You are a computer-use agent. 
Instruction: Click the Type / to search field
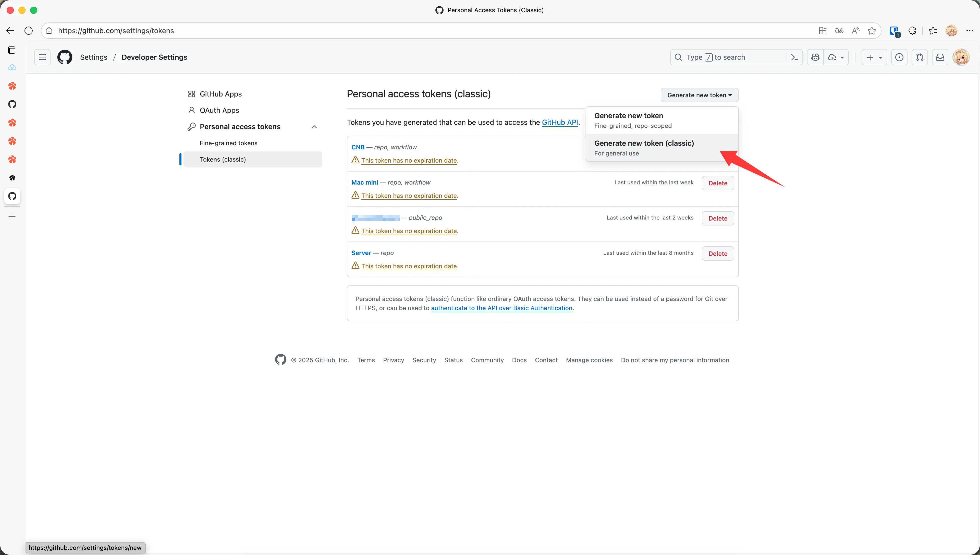[728, 57]
